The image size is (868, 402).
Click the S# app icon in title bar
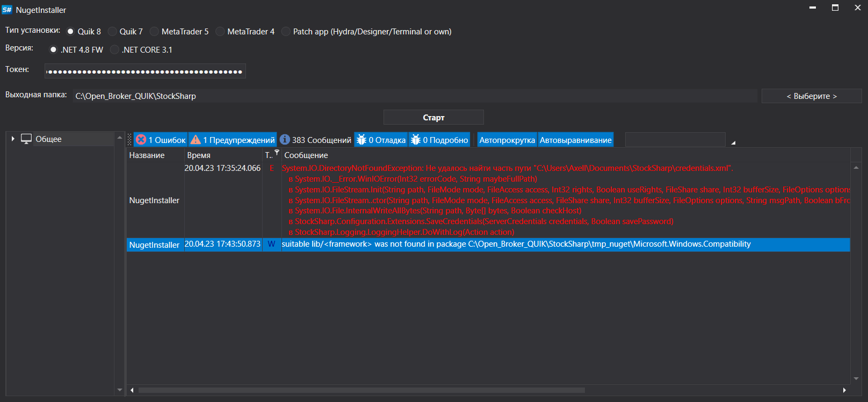[x=7, y=10]
